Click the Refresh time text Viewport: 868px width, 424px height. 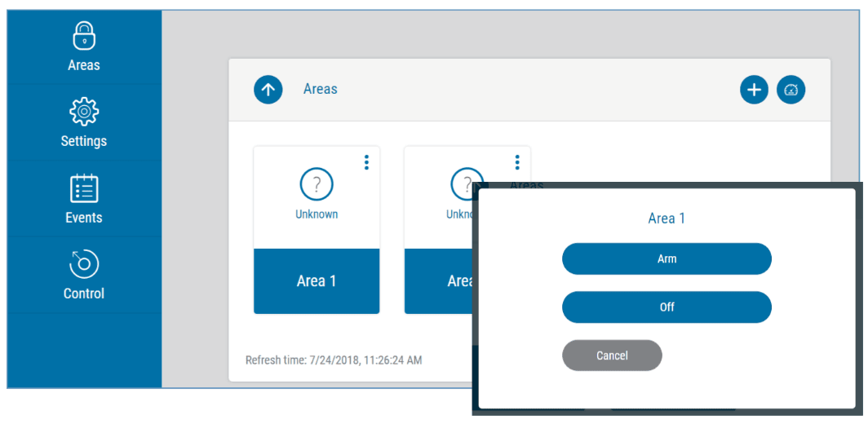(334, 360)
